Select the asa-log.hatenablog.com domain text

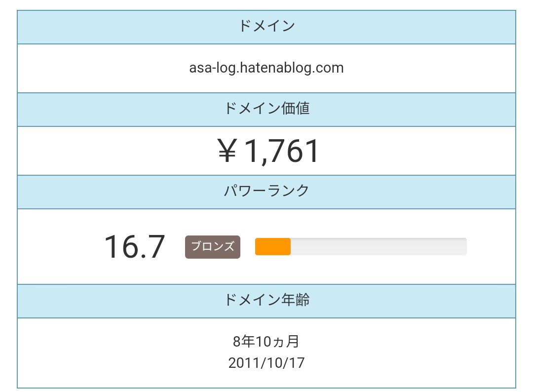[x=266, y=68]
